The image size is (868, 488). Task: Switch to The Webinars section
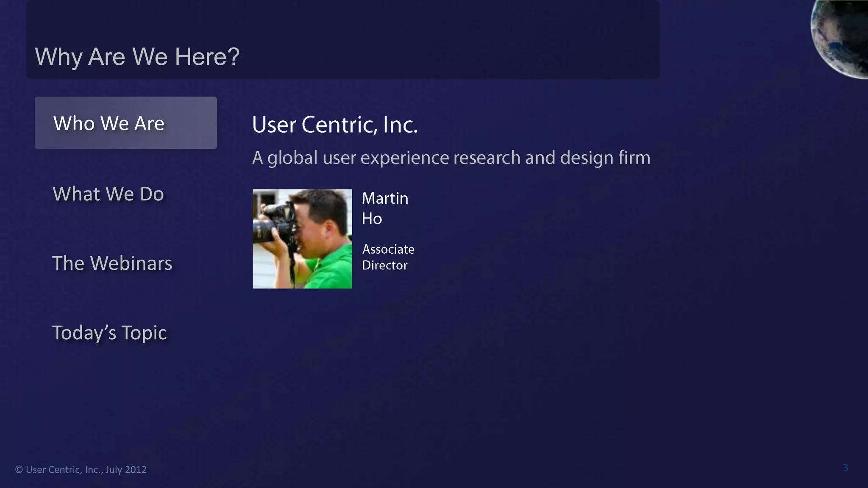pyautogui.click(x=112, y=263)
